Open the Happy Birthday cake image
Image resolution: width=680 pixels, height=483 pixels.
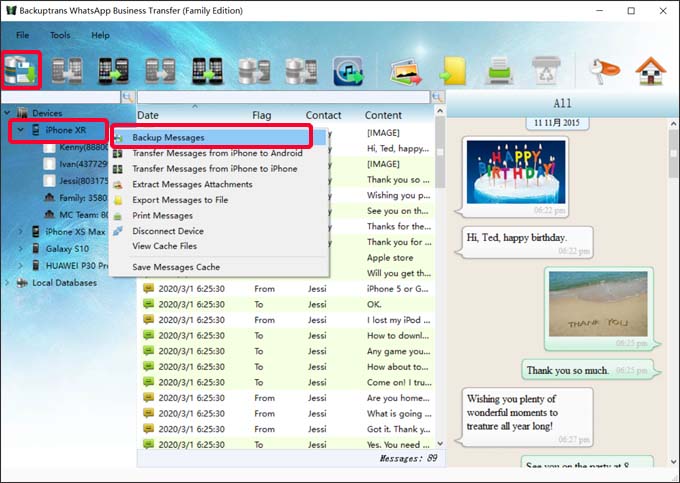516,172
